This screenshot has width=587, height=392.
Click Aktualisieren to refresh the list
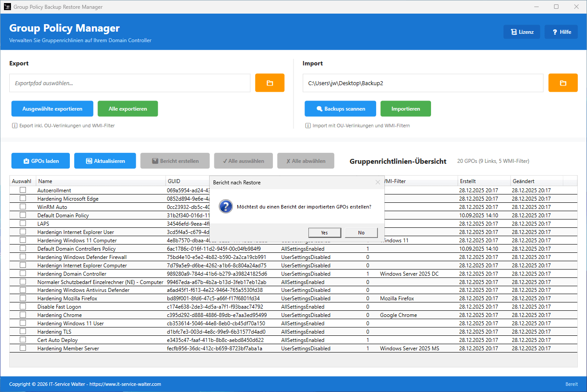click(105, 161)
